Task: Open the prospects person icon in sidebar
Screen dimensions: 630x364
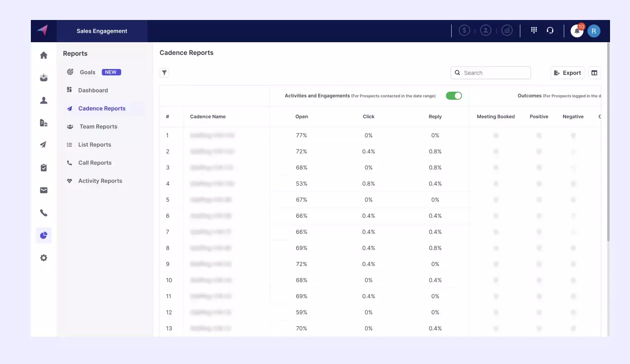Action: [44, 101]
